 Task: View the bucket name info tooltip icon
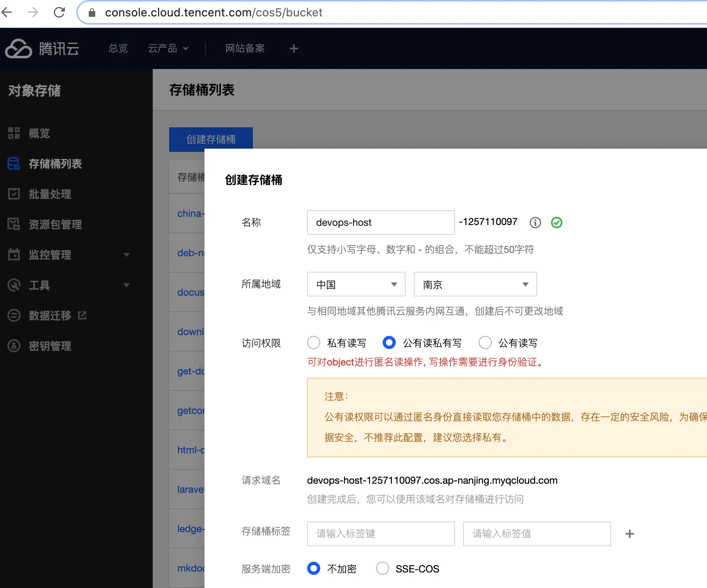(x=535, y=223)
